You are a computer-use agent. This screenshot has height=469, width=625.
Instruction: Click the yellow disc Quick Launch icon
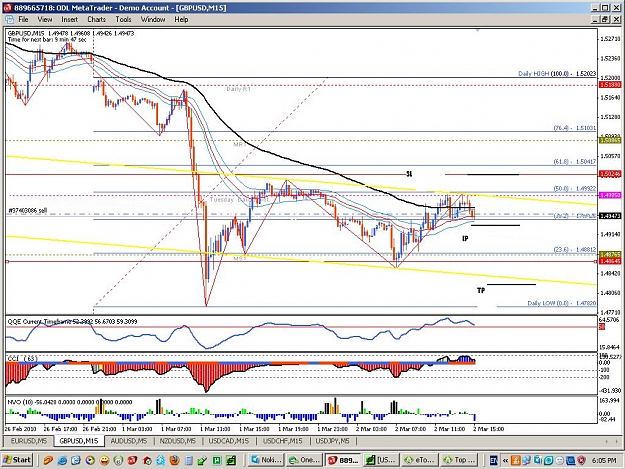coord(90,460)
